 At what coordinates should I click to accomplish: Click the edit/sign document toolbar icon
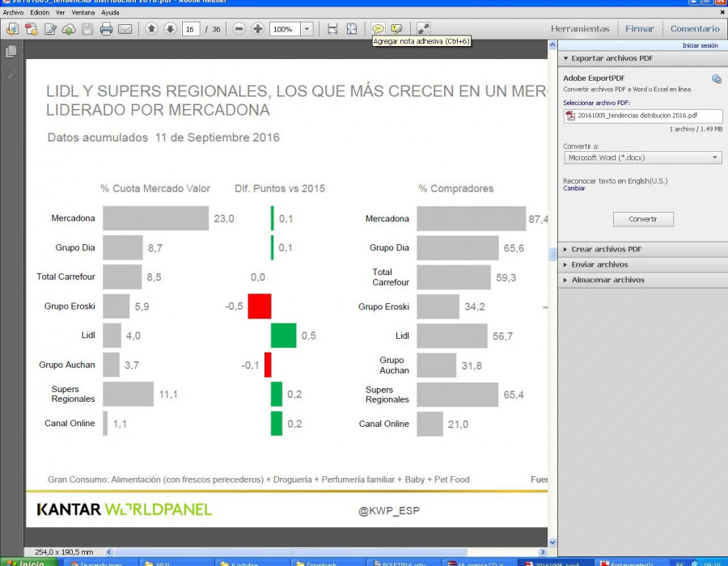click(50, 29)
